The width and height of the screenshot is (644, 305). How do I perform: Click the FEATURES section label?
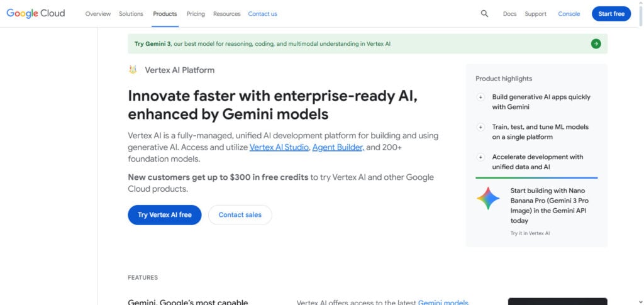coord(143,277)
